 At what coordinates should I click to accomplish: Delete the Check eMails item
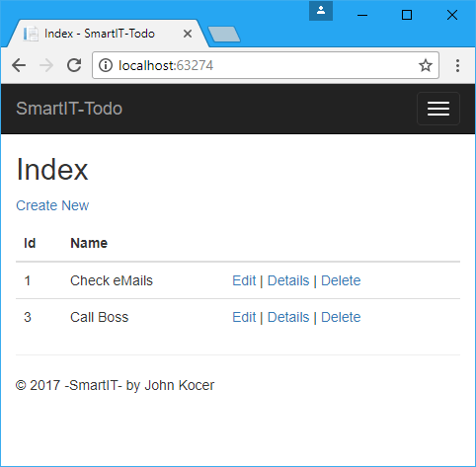click(x=341, y=280)
